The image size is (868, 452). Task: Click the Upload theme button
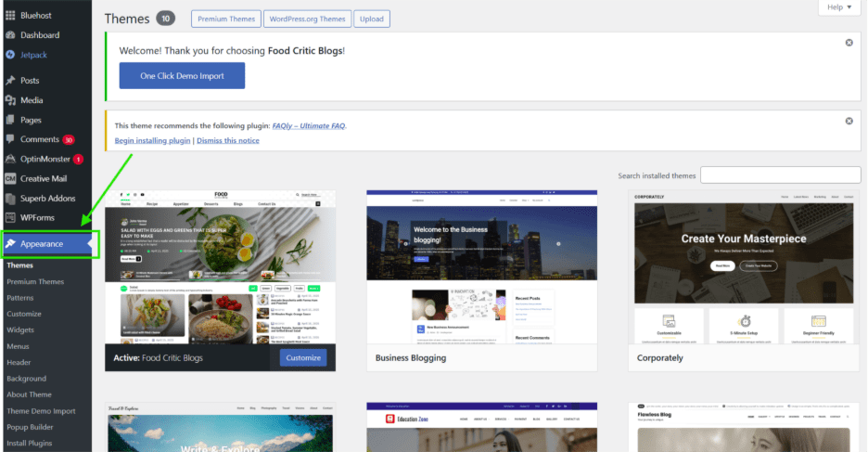pyautogui.click(x=372, y=19)
